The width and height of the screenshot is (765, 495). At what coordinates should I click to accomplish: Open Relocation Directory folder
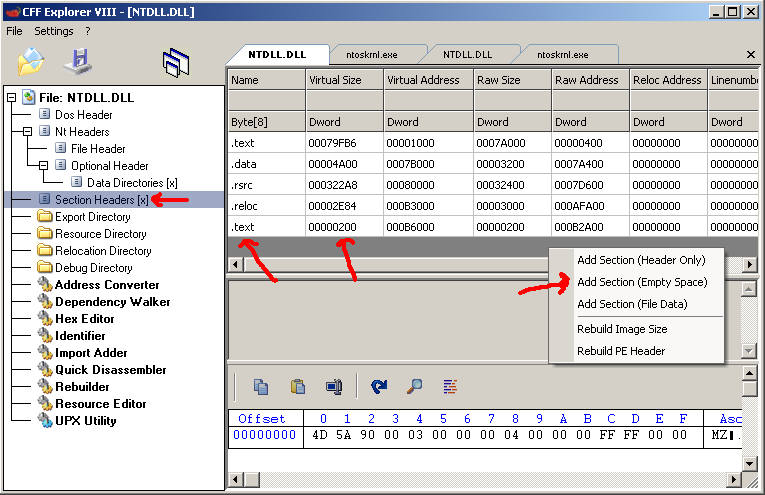tap(103, 251)
